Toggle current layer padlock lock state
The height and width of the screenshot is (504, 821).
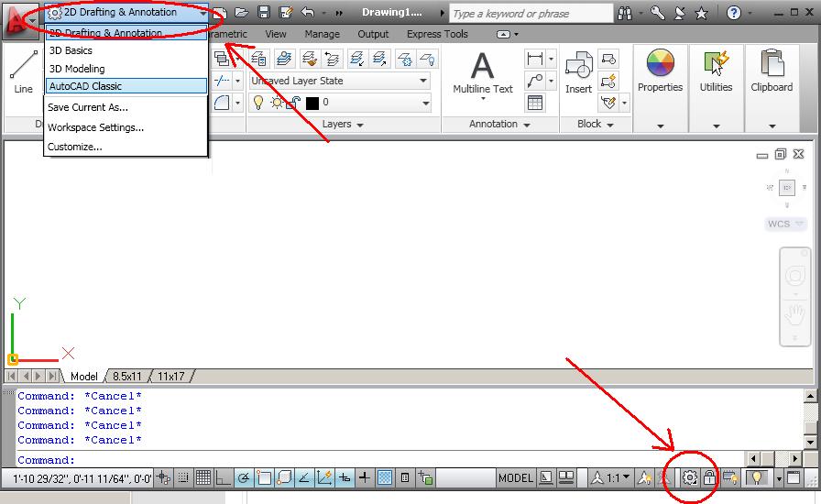[x=295, y=102]
